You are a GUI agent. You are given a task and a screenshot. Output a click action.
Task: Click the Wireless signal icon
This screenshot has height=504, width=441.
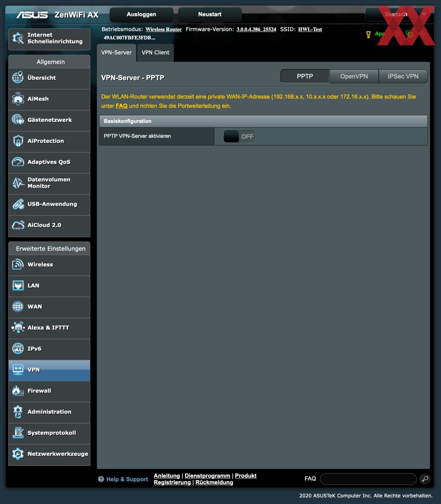[18, 264]
